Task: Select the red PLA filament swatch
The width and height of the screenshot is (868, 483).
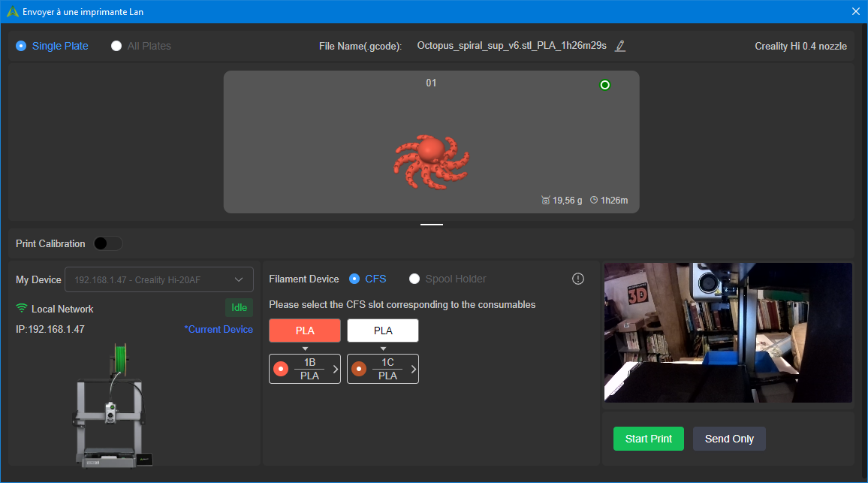Action: click(x=304, y=331)
